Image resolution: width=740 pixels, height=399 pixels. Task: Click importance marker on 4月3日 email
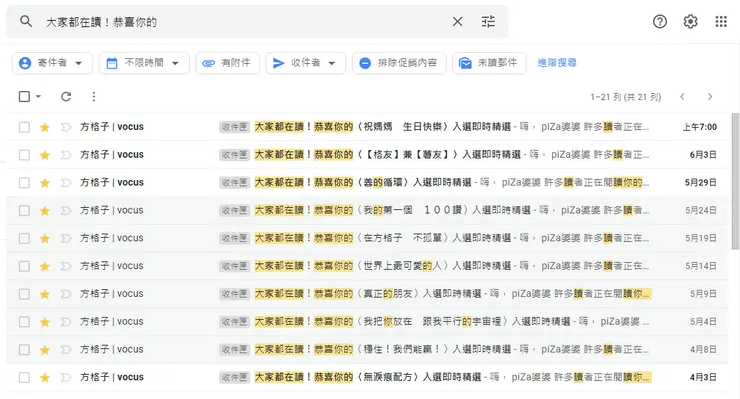[x=66, y=378]
